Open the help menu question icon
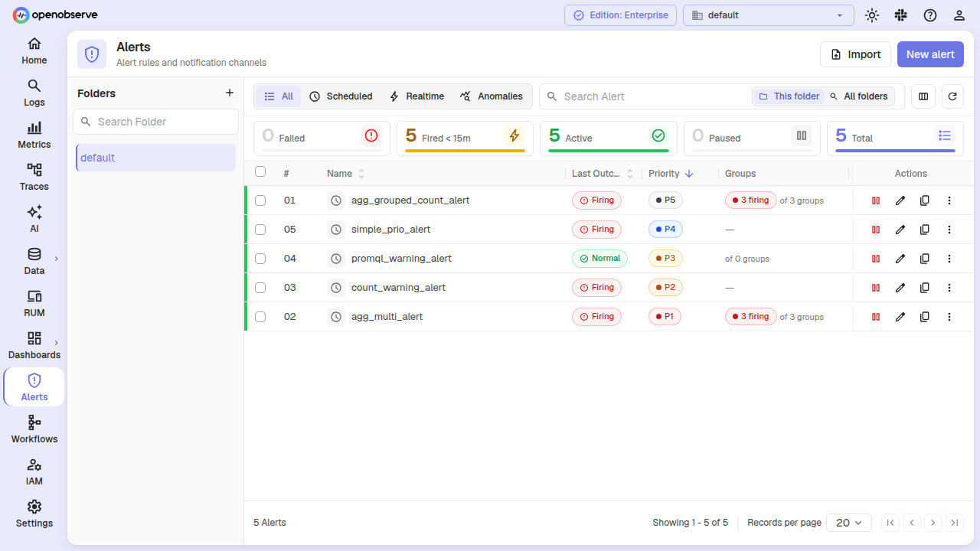This screenshot has height=551, width=980. 929,15
